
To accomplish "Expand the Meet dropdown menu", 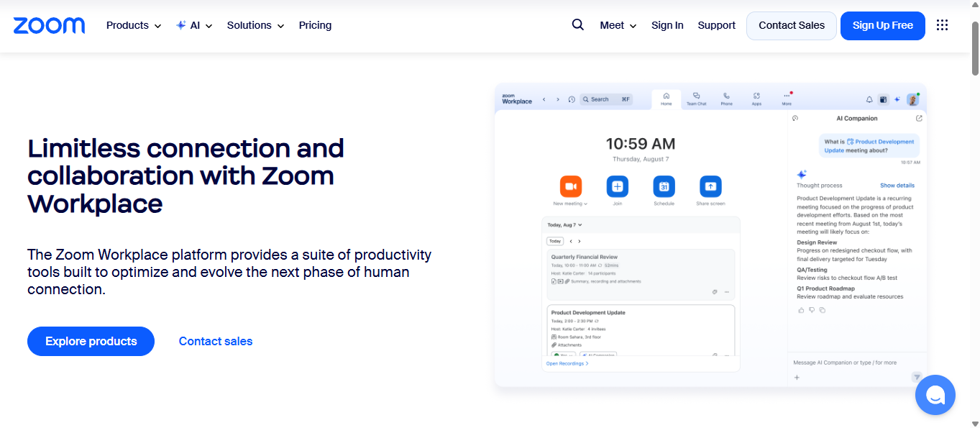I will [618, 25].
